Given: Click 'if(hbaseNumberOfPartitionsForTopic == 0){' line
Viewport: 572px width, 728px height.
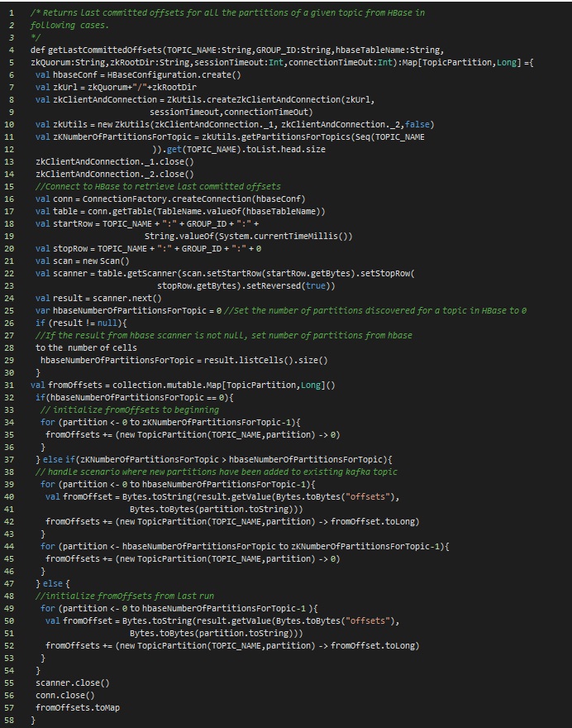Looking at the screenshot, I should [135, 397].
